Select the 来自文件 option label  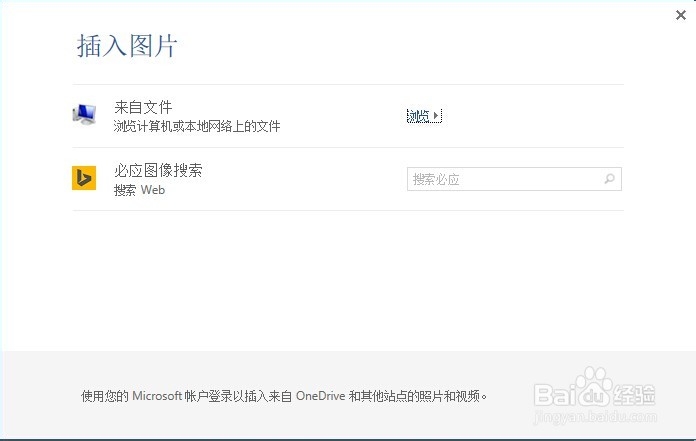coord(143,107)
